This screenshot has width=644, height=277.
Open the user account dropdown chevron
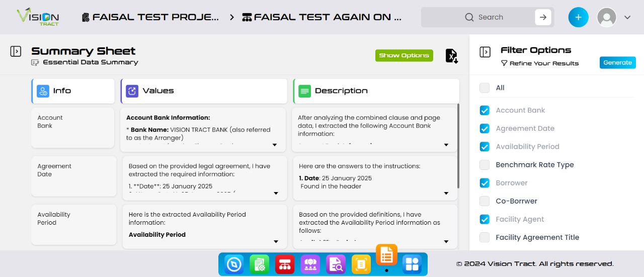[x=627, y=17]
